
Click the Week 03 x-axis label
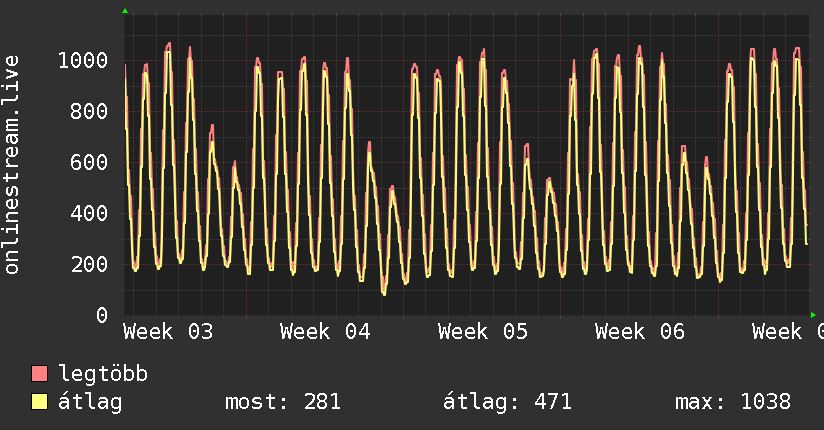(168, 331)
